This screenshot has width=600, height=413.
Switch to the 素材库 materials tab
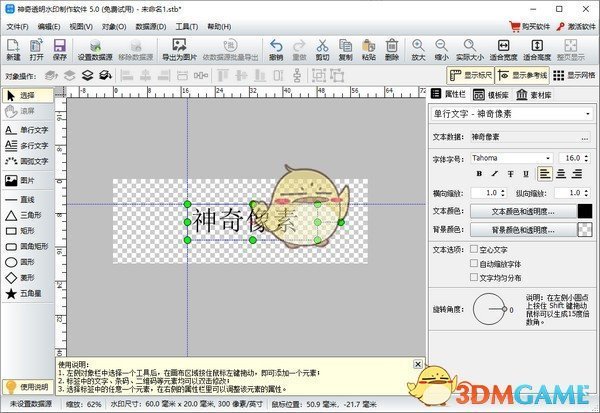pyautogui.click(x=534, y=95)
